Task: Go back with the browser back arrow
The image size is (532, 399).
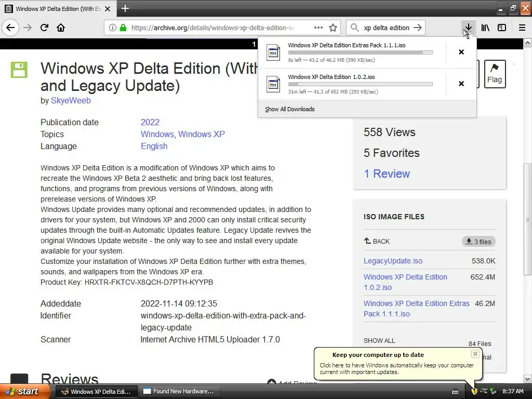Action: point(10,28)
